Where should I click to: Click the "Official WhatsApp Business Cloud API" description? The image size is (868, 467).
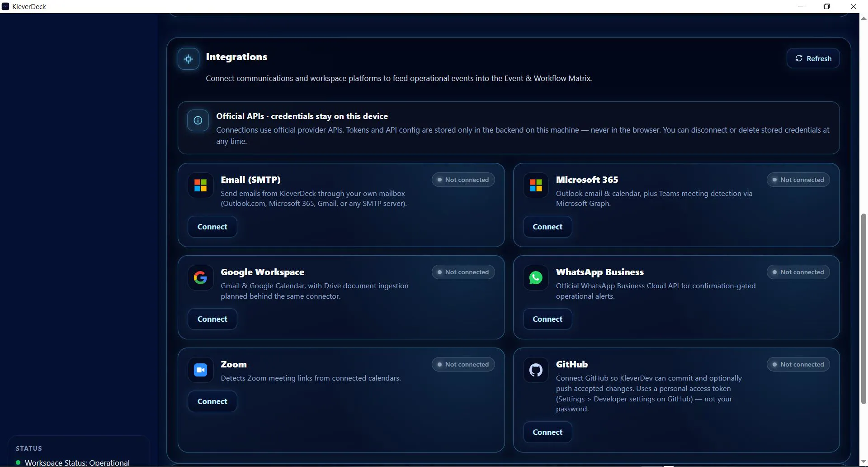[656, 291]
